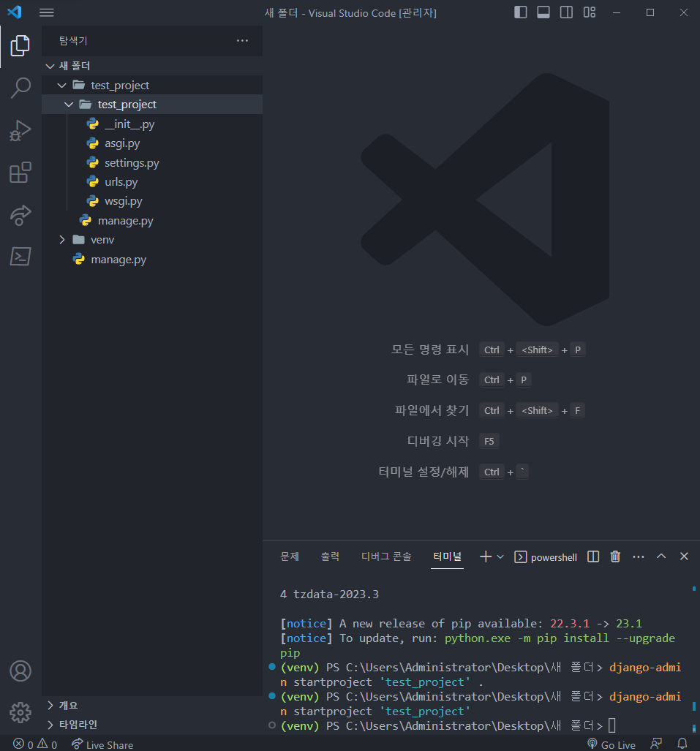Image resolution: width=700 pixels, height=751 pixels.
Task: Click Go Live in status bar
Action: click(611, 744)
